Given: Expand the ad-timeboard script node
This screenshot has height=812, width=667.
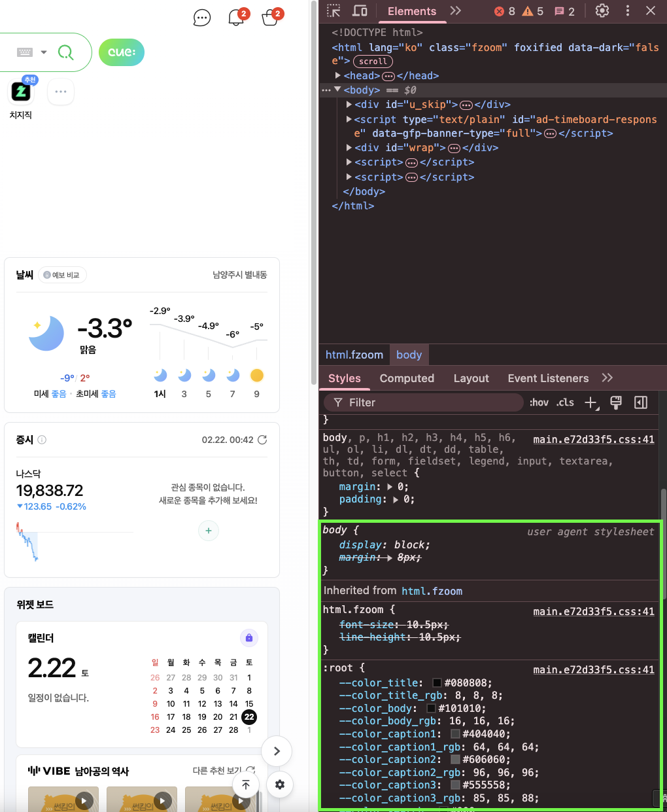Looking at the screenshot, I should (349, 120).
